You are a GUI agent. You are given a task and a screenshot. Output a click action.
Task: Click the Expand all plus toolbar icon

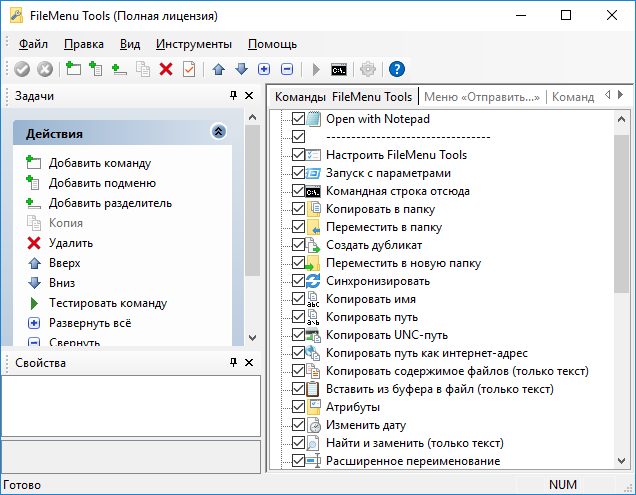(264, 69)
